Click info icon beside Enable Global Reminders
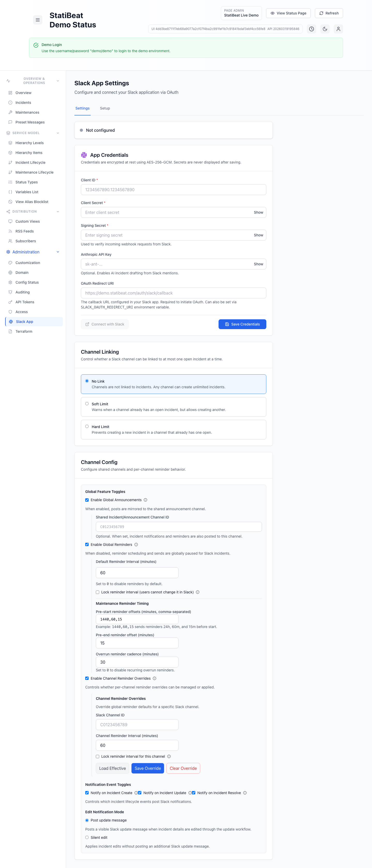Image resolution: width=372 pixels, height=868 pixels. (x=136, y=544)
